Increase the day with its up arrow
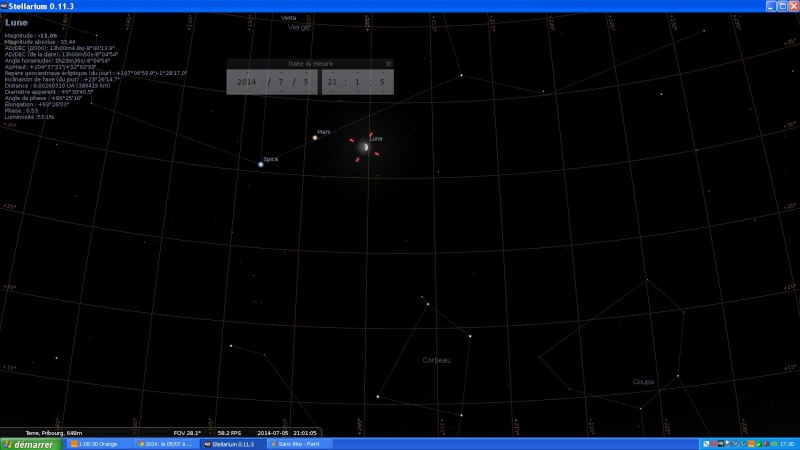 coord(306,73)
